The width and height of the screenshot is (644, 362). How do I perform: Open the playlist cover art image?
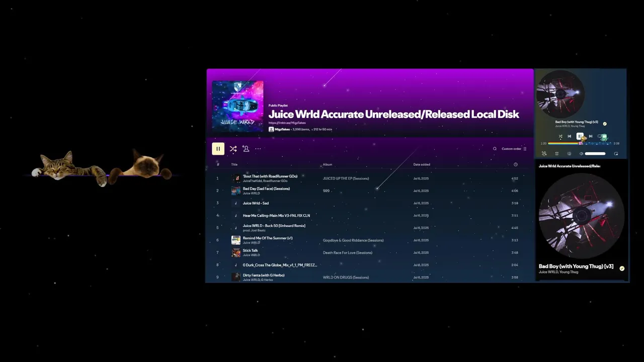pyautogui.click(x=237, y=107)
